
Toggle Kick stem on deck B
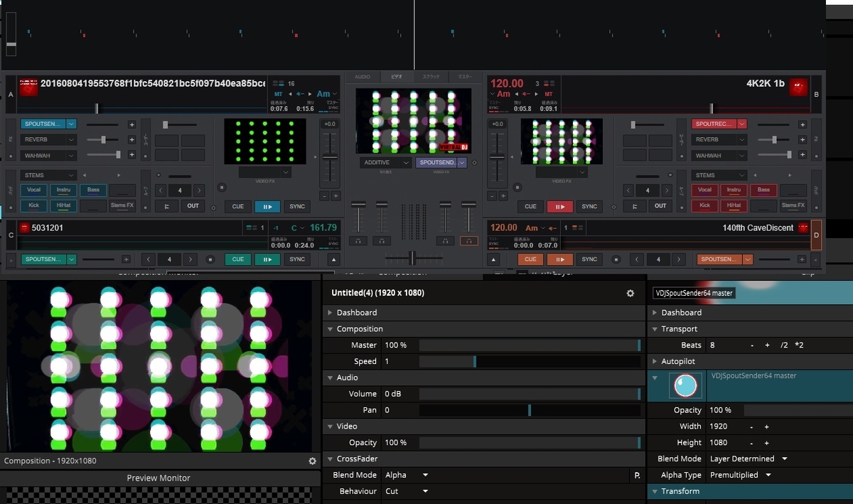(704, 205)
